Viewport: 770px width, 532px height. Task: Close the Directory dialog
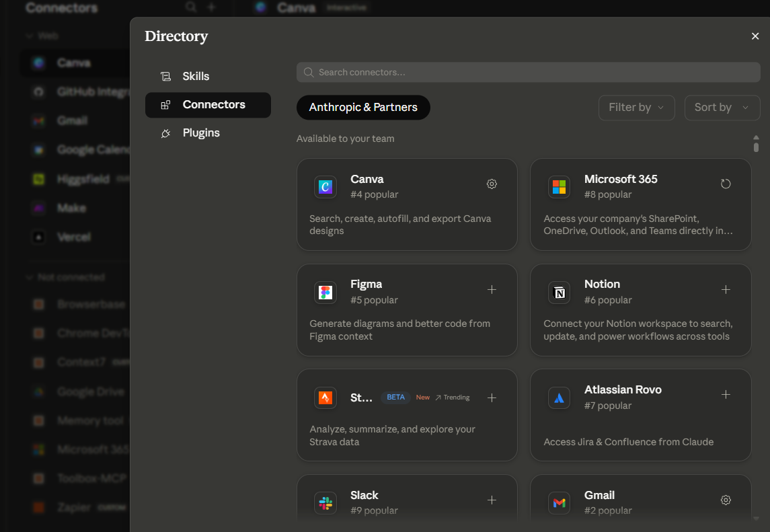755,36
